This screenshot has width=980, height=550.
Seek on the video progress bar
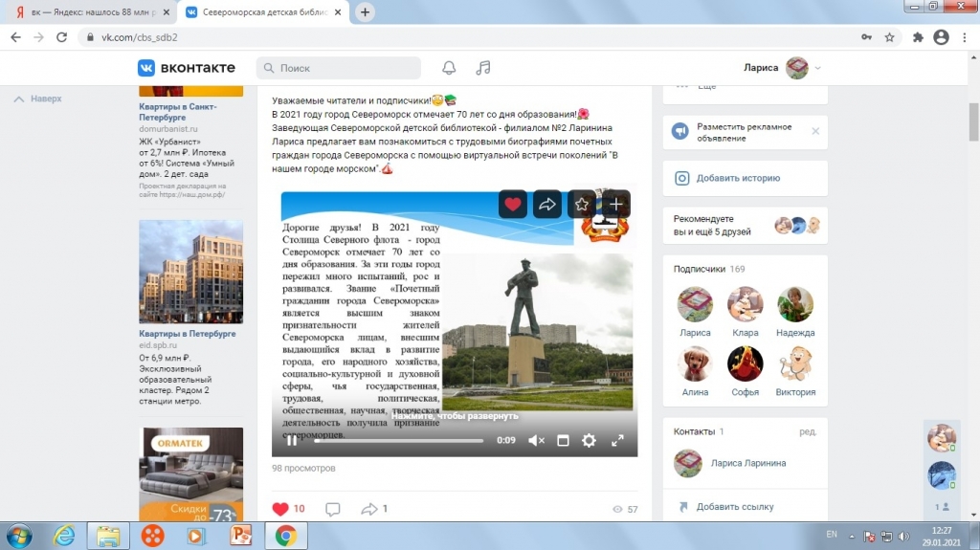[x=399, y=441]
